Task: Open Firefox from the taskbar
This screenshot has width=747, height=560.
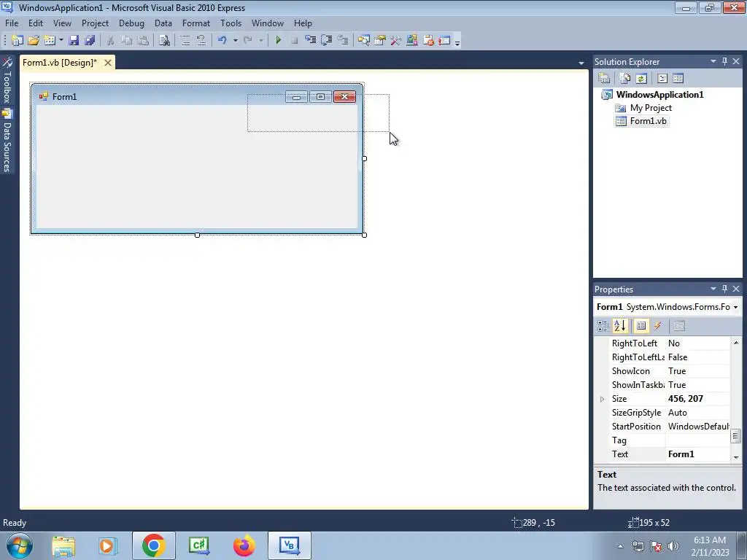Action: (244, 545)
